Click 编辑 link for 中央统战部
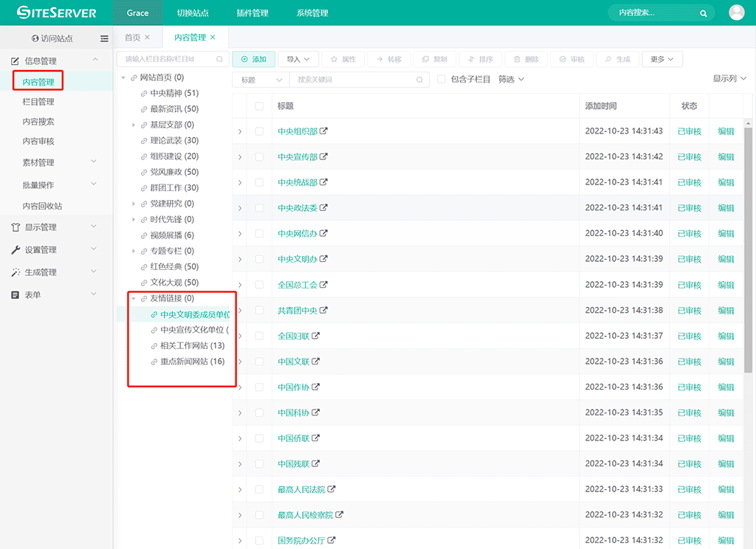 click(x=726, y=182)
